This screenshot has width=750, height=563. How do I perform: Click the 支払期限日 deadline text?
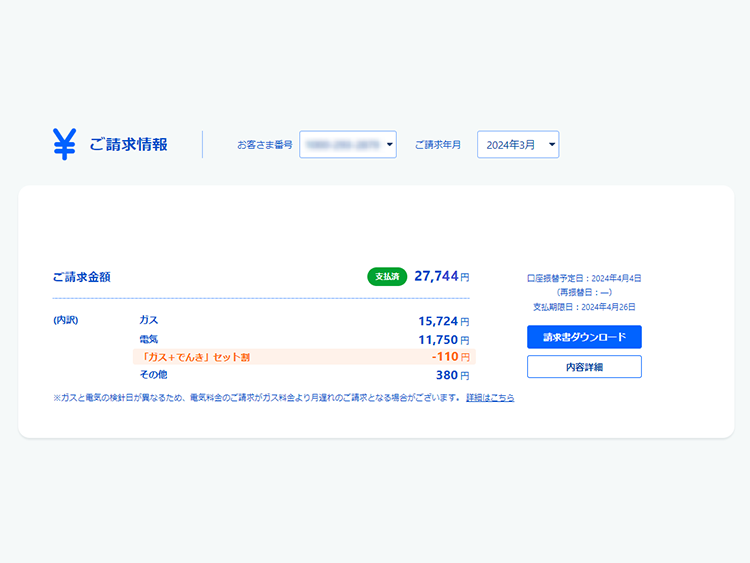[x=584, y=307]
